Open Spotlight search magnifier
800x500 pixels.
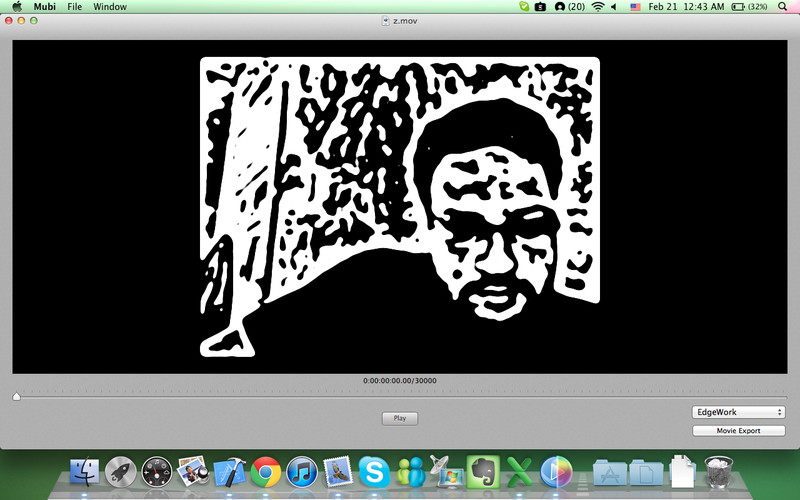[x=782, y=7]
